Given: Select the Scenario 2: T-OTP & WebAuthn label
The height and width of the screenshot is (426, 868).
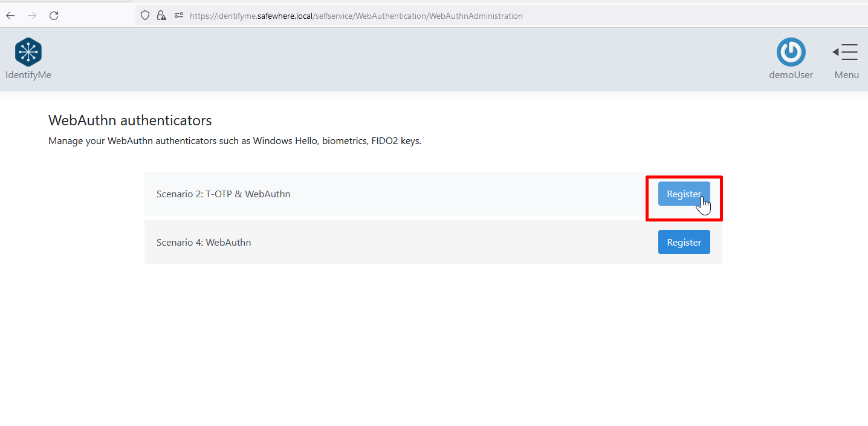Looking at the screenshot, I should click(223, 194).
